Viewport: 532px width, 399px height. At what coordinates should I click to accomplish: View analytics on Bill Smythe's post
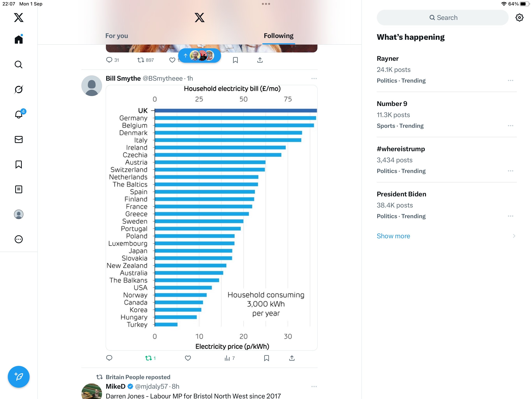pos(227,358)
